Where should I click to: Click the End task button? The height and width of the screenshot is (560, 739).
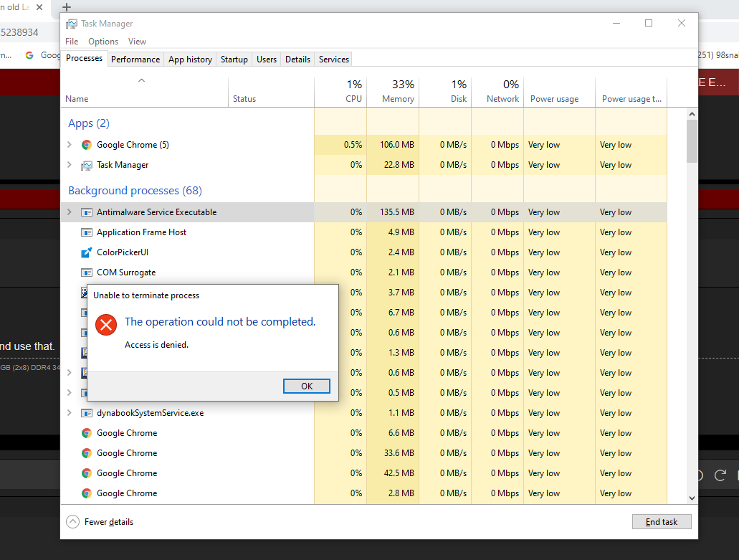click(x=661, y=522)
